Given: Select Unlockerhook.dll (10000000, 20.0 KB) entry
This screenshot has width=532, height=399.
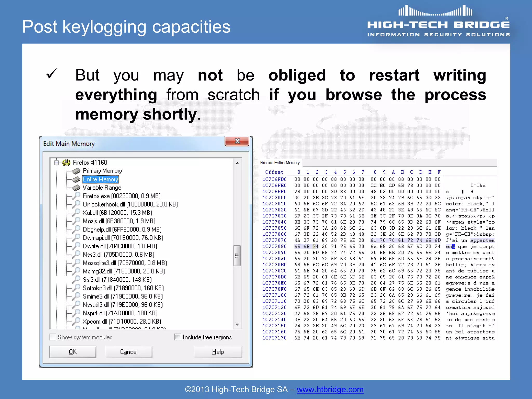Looking at the screenshot, I should [130, 204].
